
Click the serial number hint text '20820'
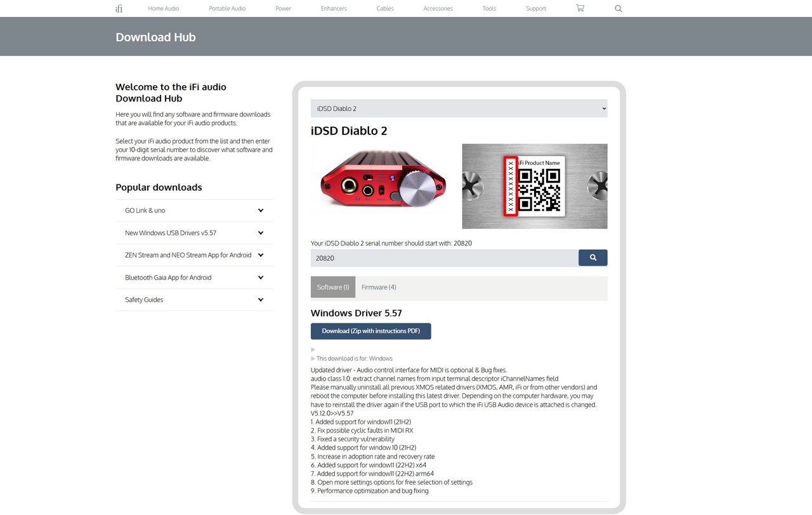(x=462, y=243)
